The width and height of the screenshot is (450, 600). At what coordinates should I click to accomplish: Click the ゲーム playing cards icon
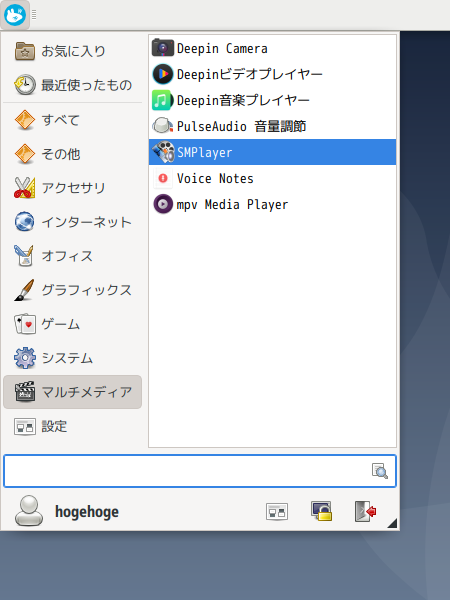tap(25, 324)
